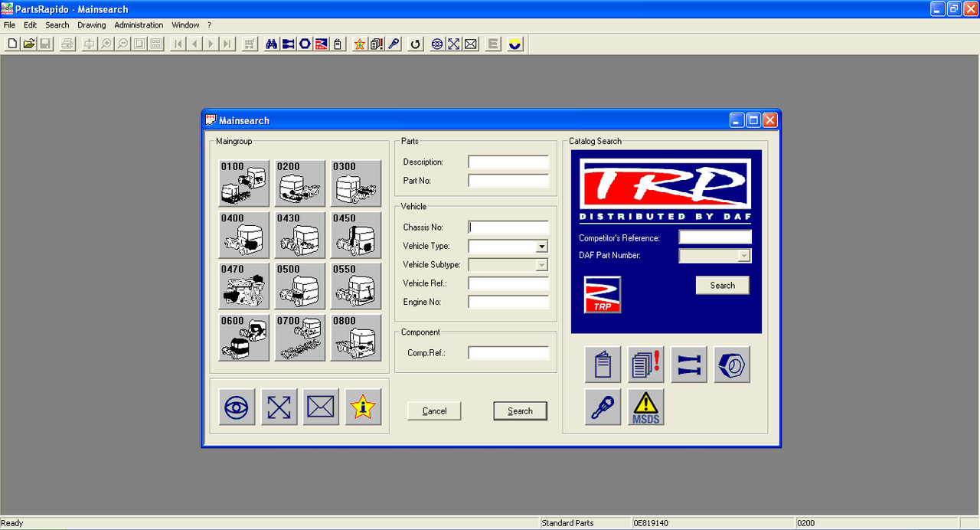Open the ? help menu
980x530 pixels.
tap(210, 25)
